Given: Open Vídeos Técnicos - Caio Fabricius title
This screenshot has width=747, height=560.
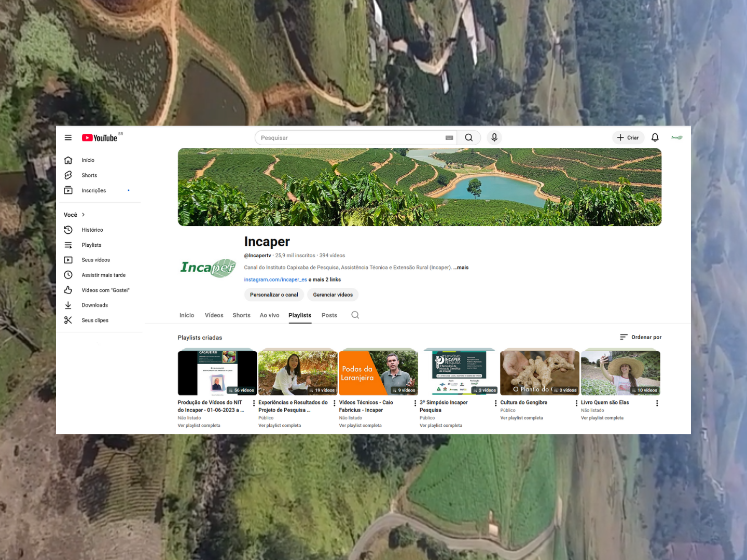Looking at the screenshot, I should [366, 406].
